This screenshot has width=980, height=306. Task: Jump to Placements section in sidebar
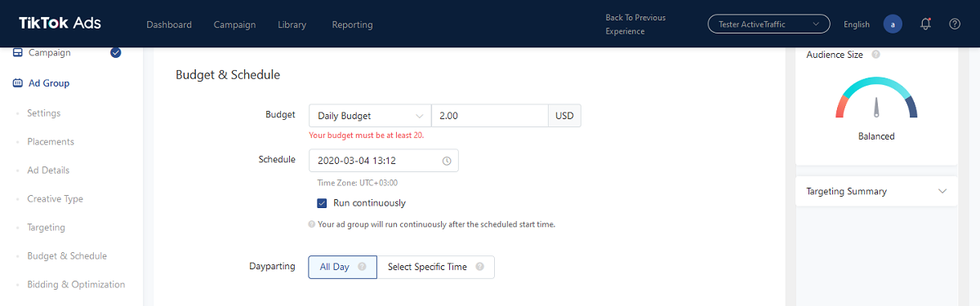(51, 142)
